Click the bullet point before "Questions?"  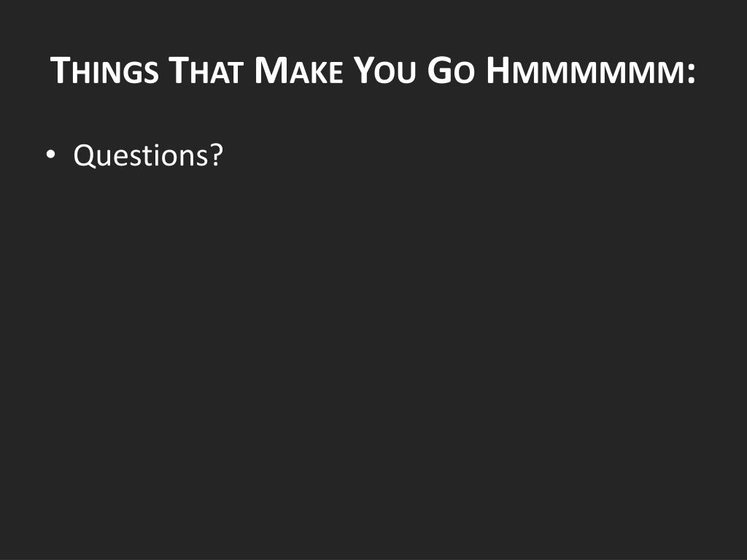tap(50, 155)
